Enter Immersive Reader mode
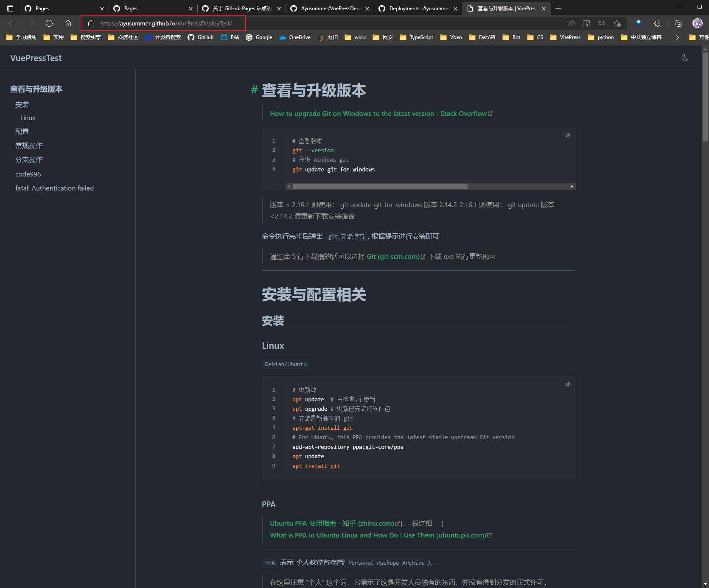Screen dimensions: 709x588 pos(586,23)
